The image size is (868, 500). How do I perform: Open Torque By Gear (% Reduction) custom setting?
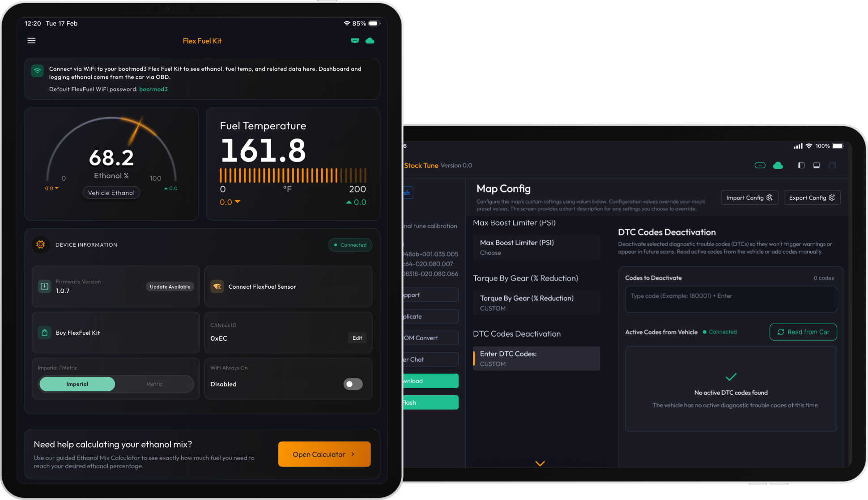tap(536, 303)
